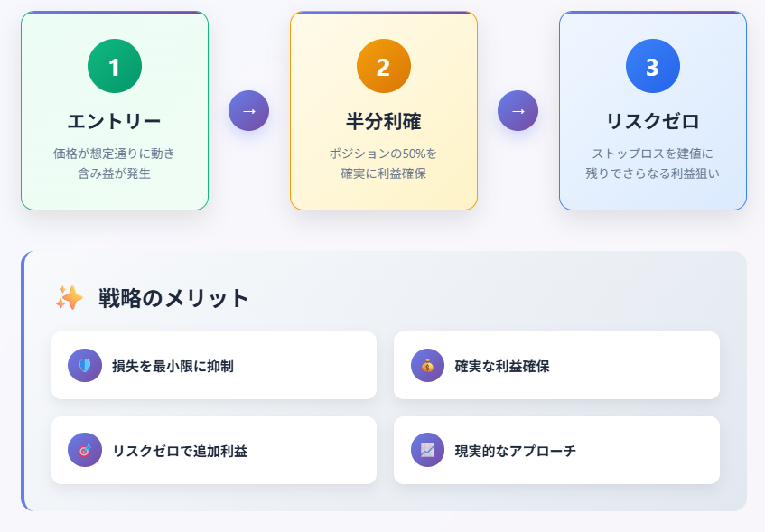Click the orange number 2 circle
This screenshot has width=765, height=532.
point(384,66)
